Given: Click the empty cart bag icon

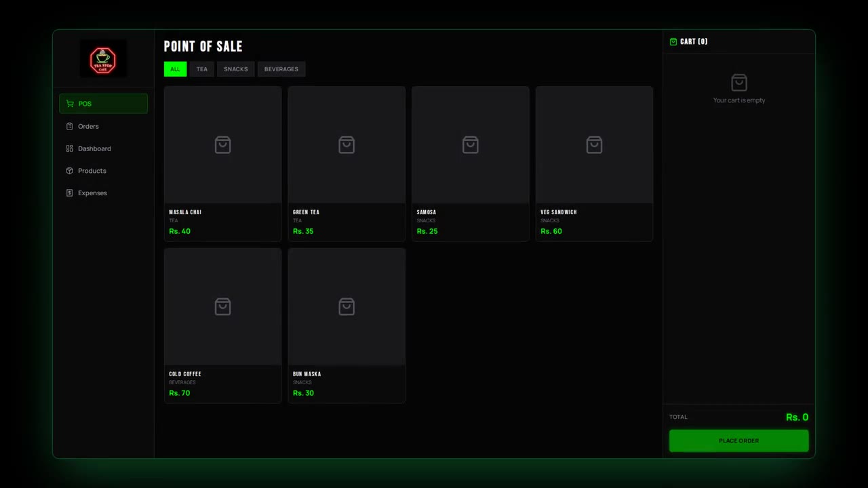Looking at the screenshot, I should (739, 83).
